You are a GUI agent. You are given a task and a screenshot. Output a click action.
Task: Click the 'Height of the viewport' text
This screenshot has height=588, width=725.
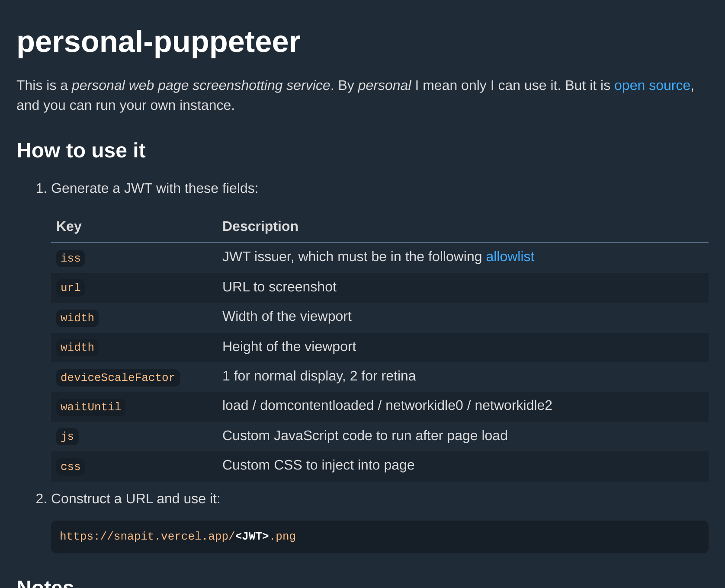tap(289, 347)
